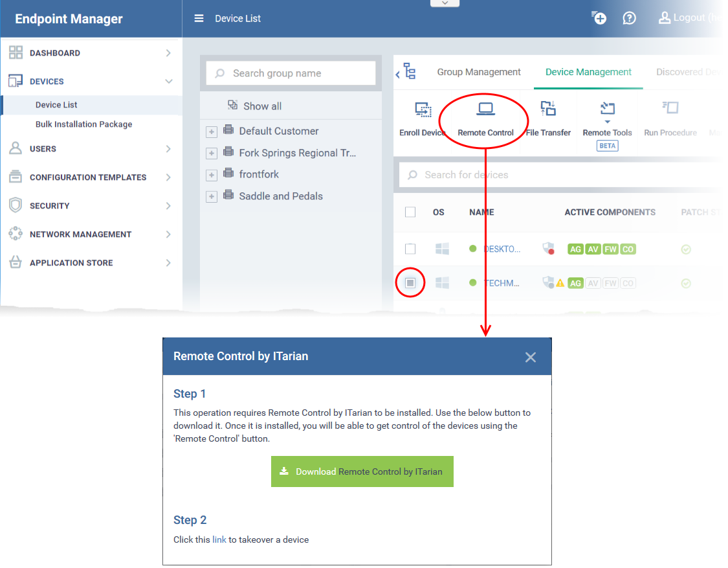The width and height of the screenshot is (728, 568).
Task: Collapse the Devices menu chevron
Action: tap(169, 82)
